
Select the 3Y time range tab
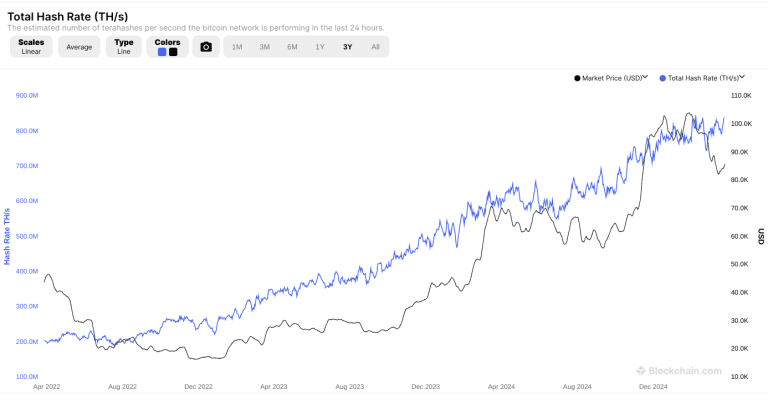347,47
